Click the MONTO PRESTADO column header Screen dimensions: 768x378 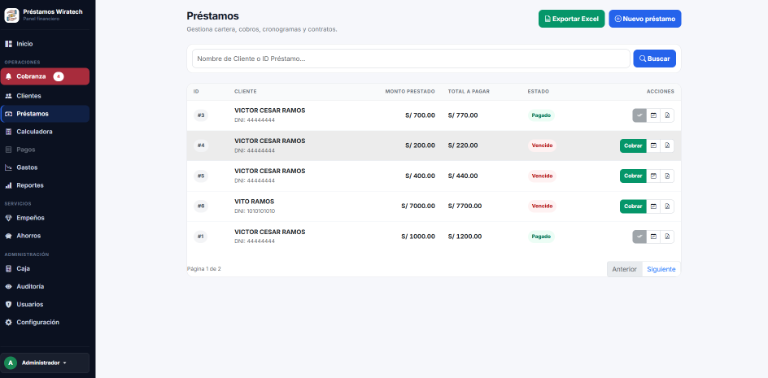pos(410,92)
